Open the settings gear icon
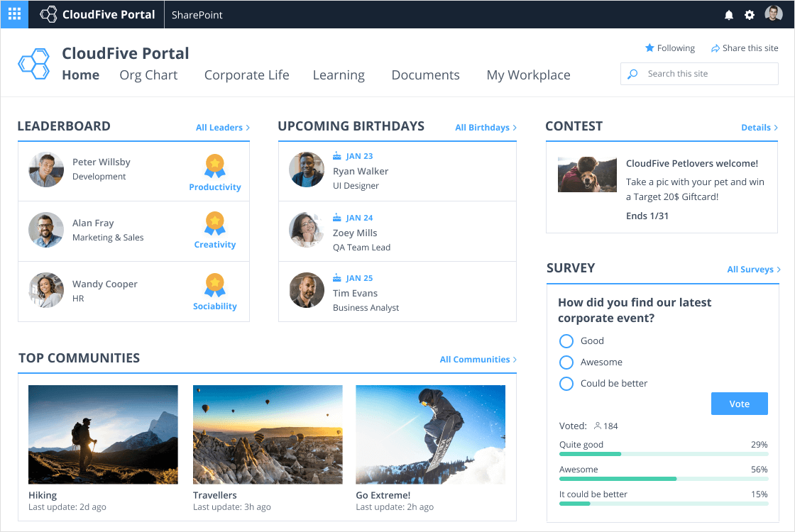This screenshot has width=795, height=532. point(750,15)
